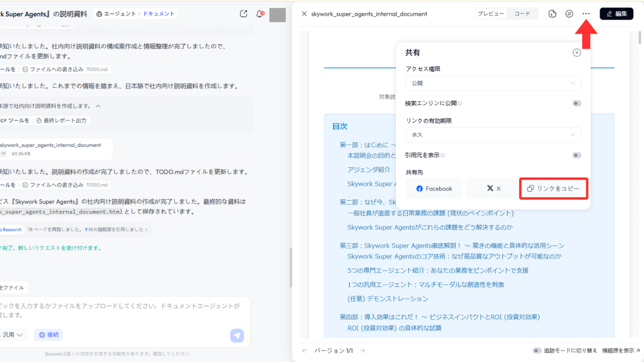
Task: Jump to 第四部：導入効果はこれだ heading
Action: (440, 317)
